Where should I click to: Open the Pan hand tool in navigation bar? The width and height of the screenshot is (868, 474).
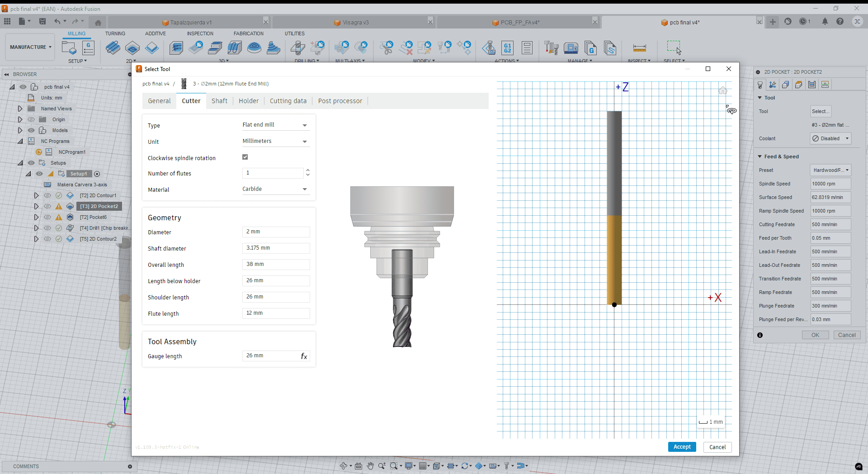click(370, 466)
